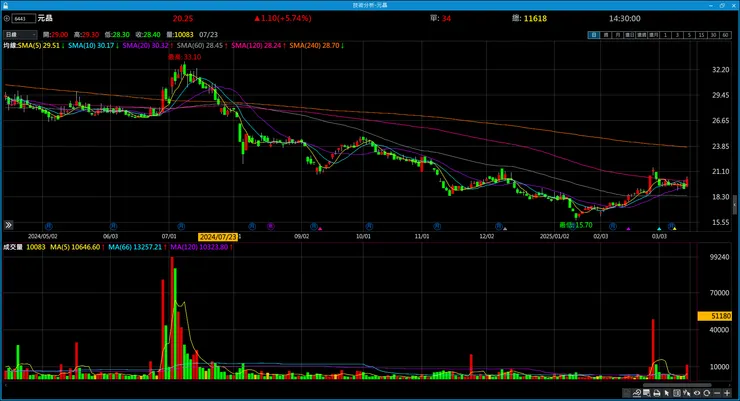
Task: Toggle the eye visibility icon
Action: (x=697, y=393)
